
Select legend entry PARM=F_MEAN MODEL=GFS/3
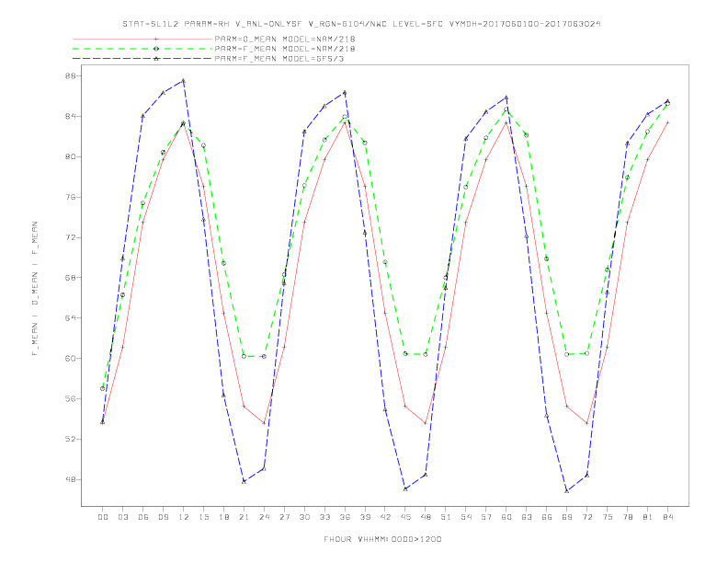click(x=279, y=59)
